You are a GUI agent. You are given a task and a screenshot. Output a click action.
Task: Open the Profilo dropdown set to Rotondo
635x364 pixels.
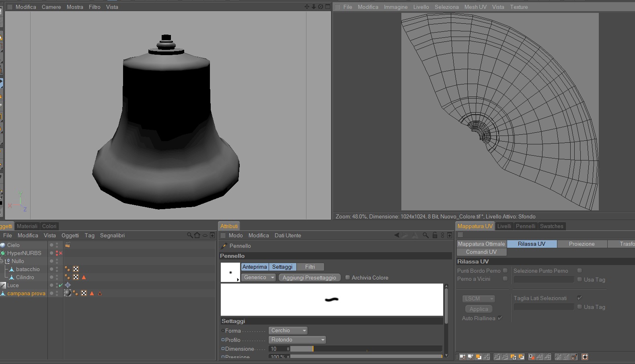point(297,340)
